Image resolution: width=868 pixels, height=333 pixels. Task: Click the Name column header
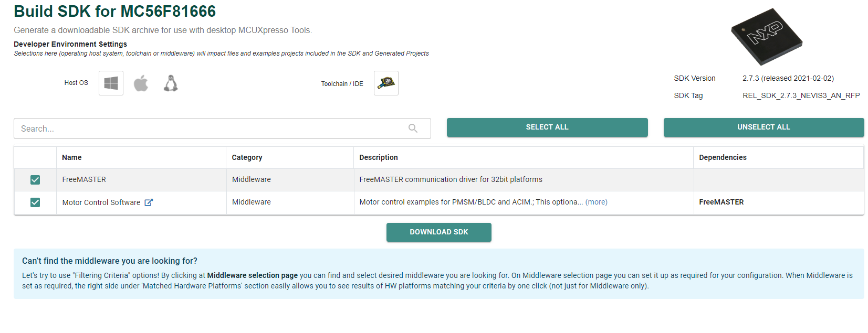(72, 157)
